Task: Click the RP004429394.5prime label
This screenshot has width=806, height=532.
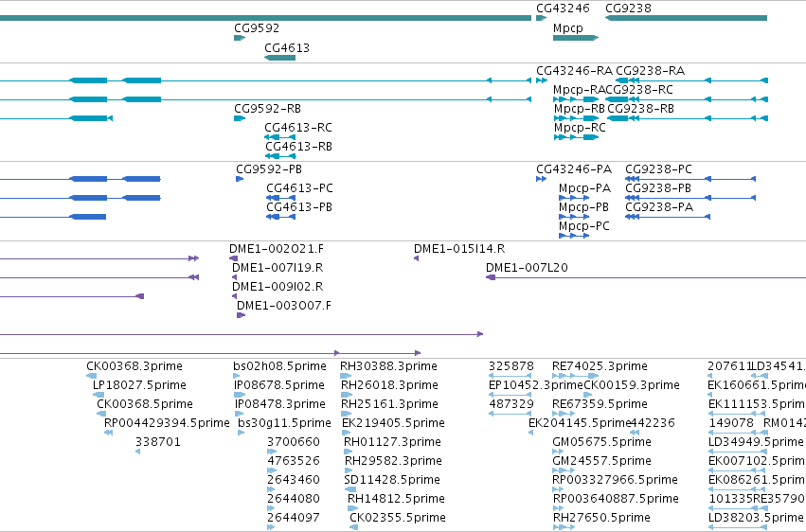Action: tap(167, 423)
